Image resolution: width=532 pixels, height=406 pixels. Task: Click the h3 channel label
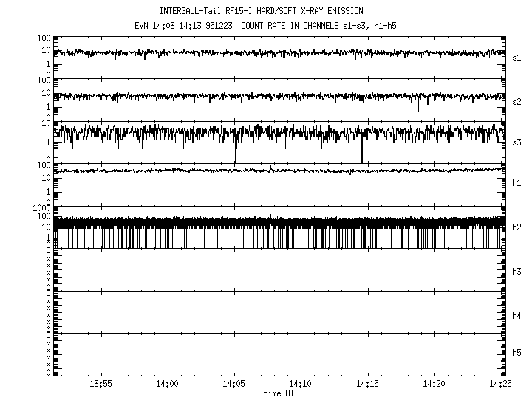click(517, 272)
